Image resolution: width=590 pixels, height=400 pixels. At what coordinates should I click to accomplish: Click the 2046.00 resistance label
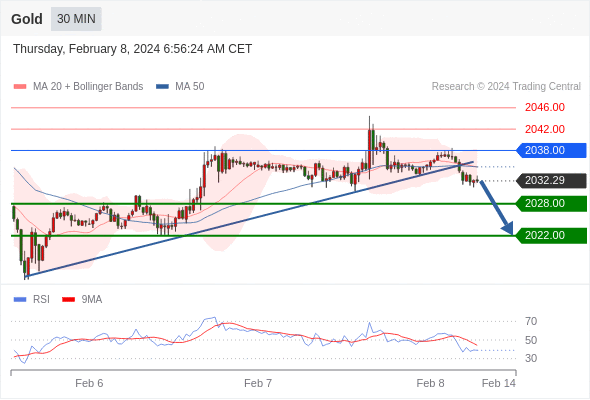coord(544,107)
